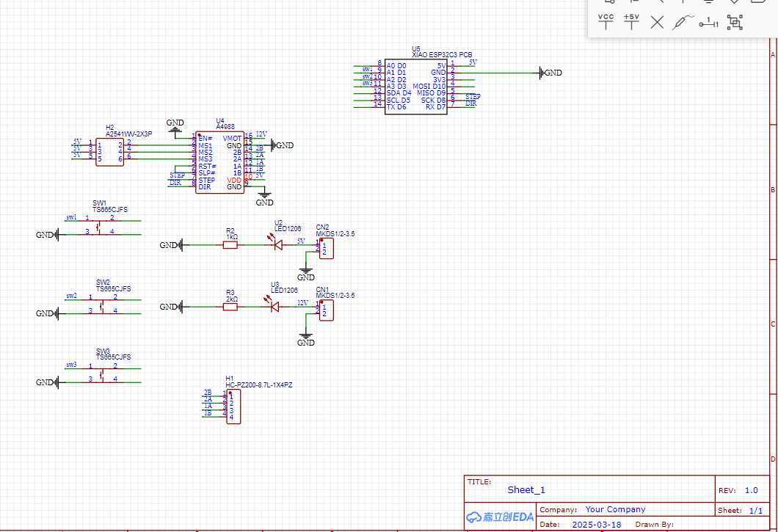Click the sheet number '1/1'
Image resolution: width=778 pixels, height=532 pixels.
(x=756, y=510)
